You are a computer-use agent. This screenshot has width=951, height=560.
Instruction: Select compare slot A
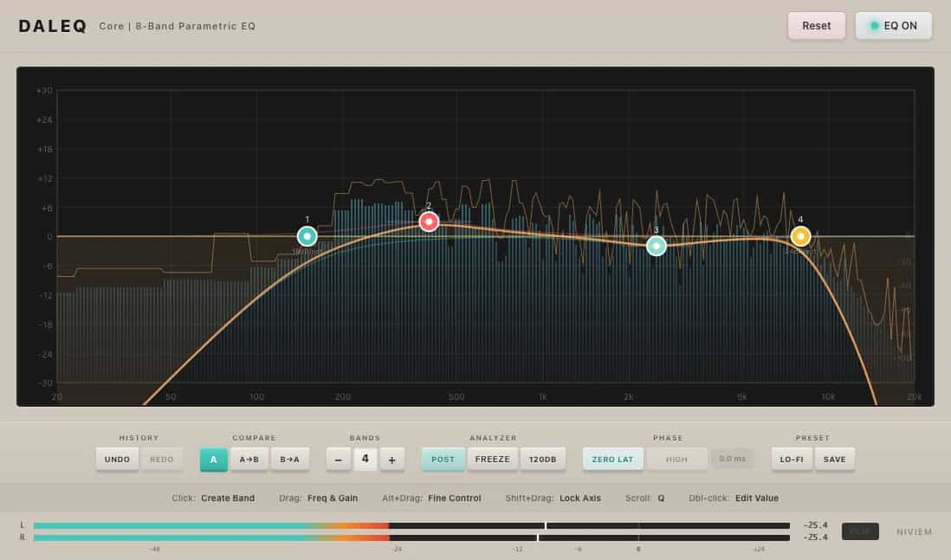tap(214, 460)
